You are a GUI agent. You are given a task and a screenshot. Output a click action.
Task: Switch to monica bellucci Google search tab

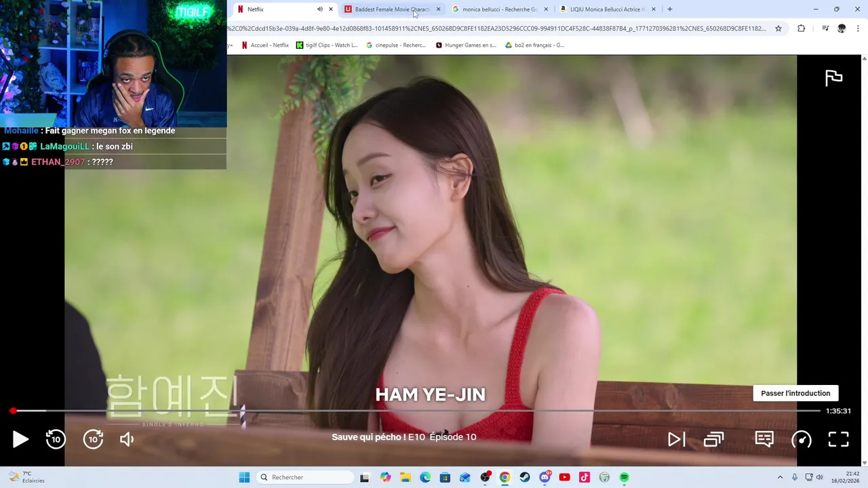pos(499,9)
